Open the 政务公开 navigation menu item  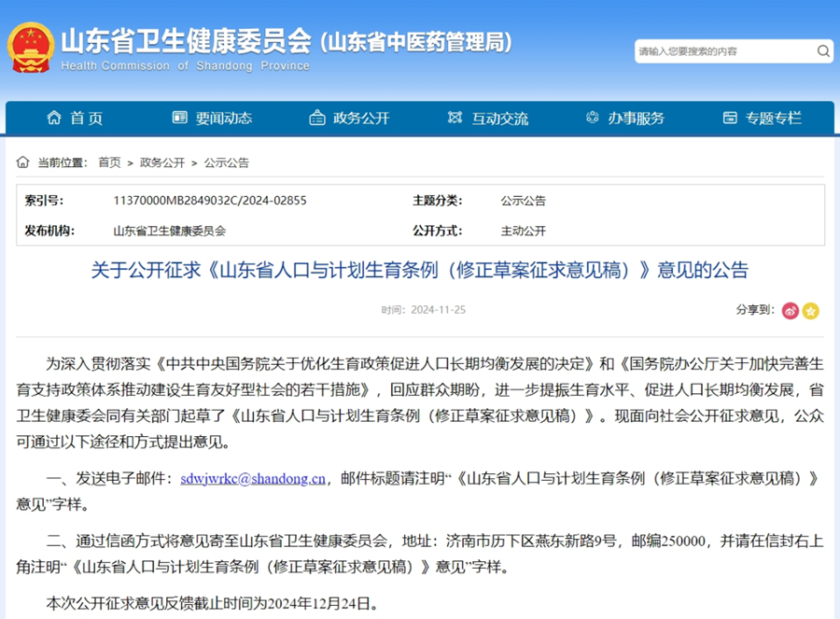tap(361, 118)
